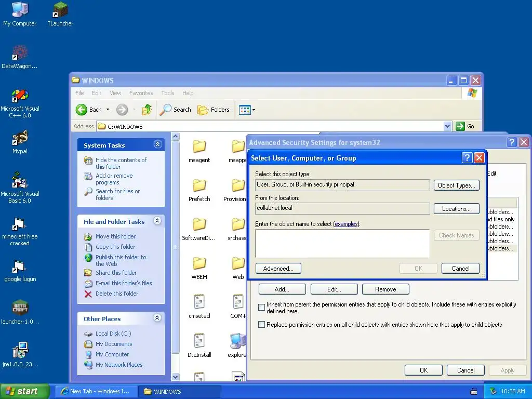Screen dimensions: 532x399
Task: Open the Edit menu
Action: [x=96, y=93]
